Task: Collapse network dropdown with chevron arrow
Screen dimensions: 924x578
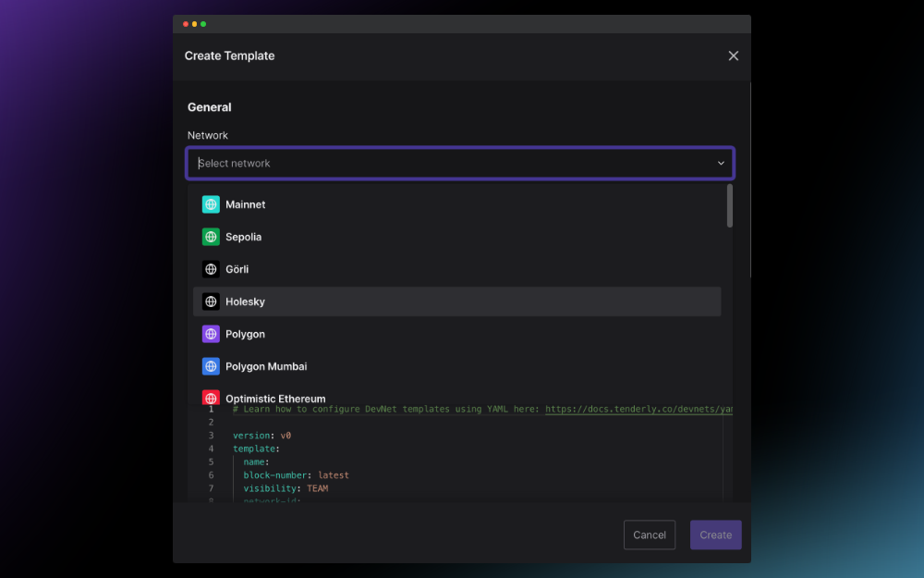Action: [x=721, y=164]
